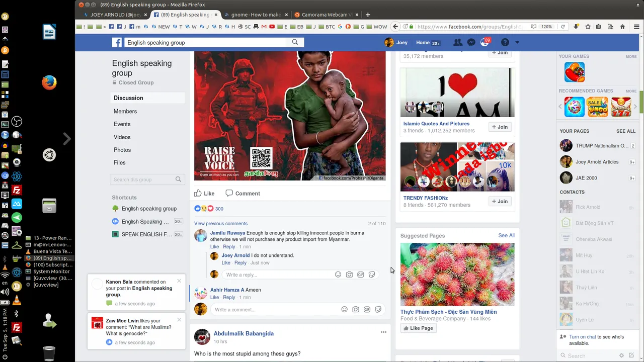Reload the page in Firefox
Viewport: 644px width, 362px height.
coord(563,27)
